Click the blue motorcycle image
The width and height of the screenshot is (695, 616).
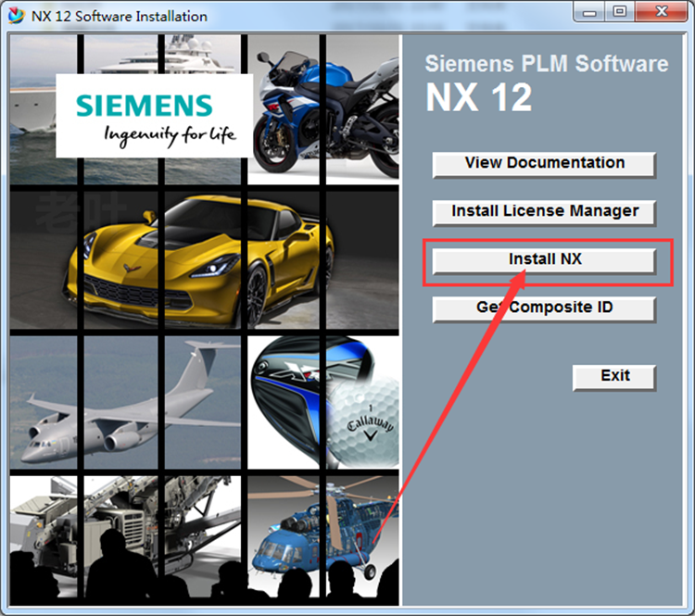point(326,111)
